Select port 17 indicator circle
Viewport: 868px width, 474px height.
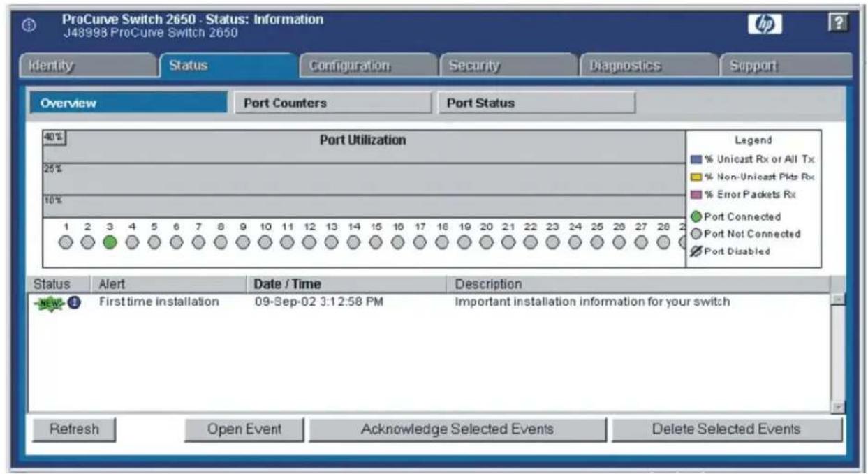click(420, 242)
